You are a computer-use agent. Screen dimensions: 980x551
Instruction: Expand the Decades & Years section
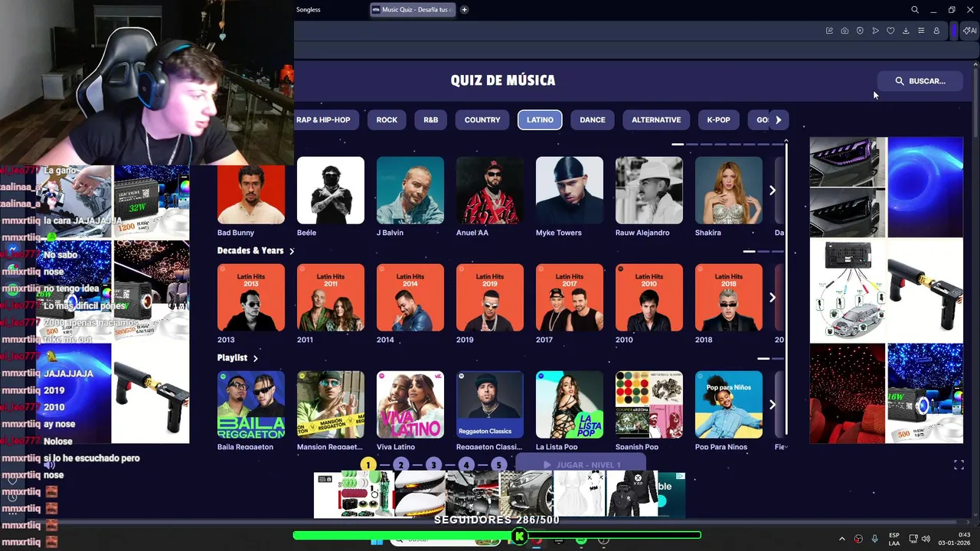pyautogui.click(x=256, y=250)
